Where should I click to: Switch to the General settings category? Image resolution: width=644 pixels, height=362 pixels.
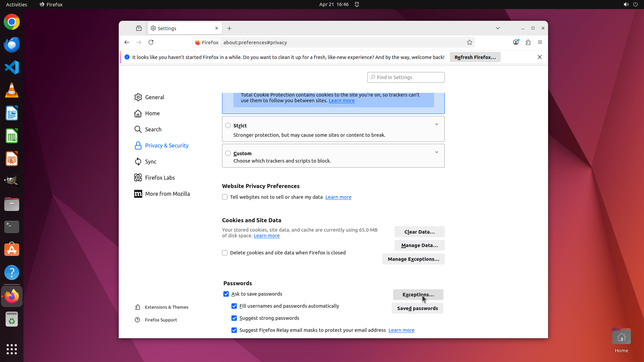tap(154, 97)
